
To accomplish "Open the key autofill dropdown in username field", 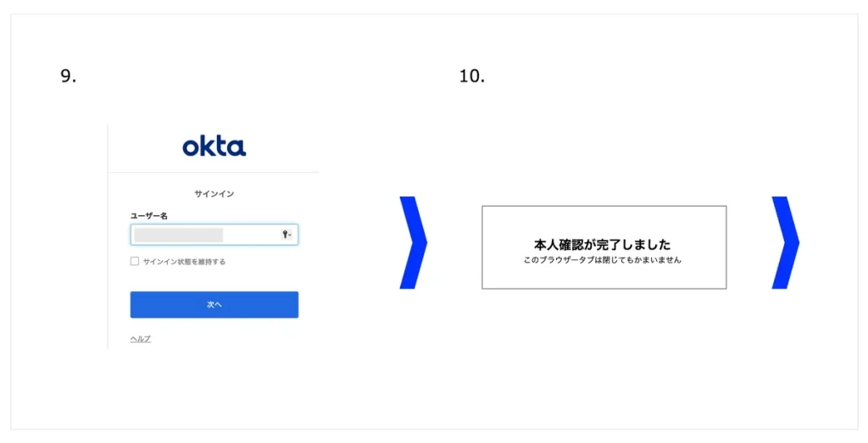I will point(287,235).
